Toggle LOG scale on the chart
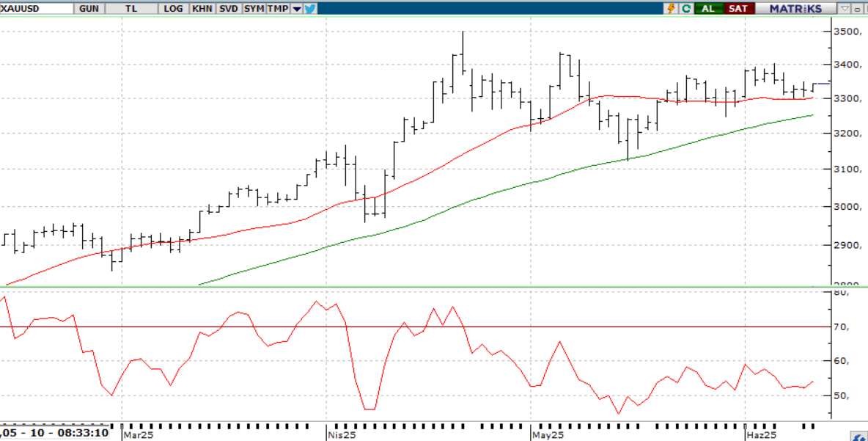 click(173, 8)
